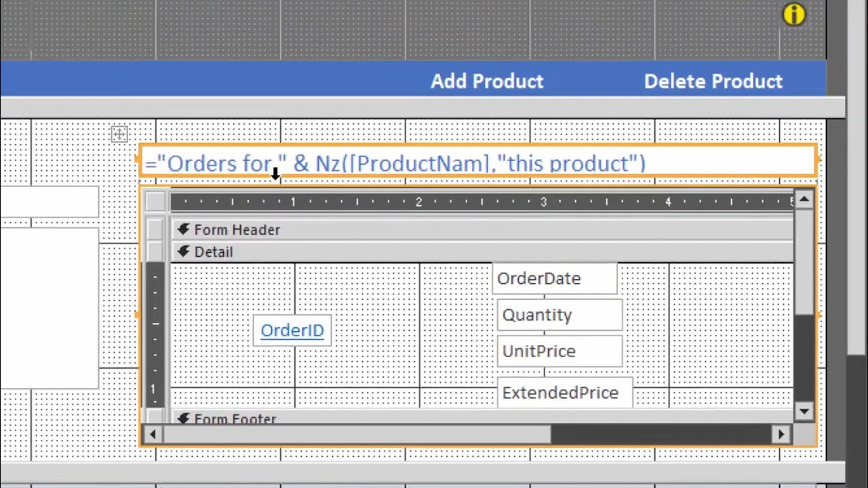Viewport: 868px width, 488px height.
Task: Click the subform horizontal ruler
Action: [x=482, y=201]
